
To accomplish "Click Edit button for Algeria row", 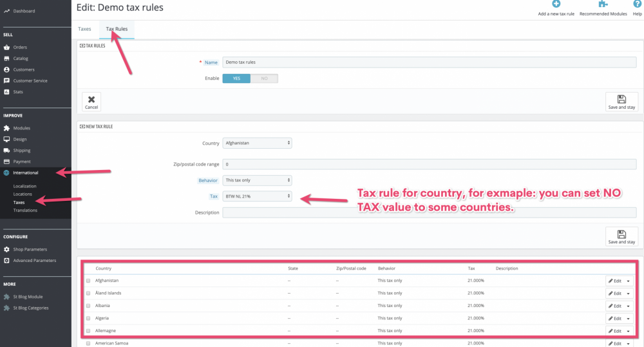I will click(x=615, y=319).
